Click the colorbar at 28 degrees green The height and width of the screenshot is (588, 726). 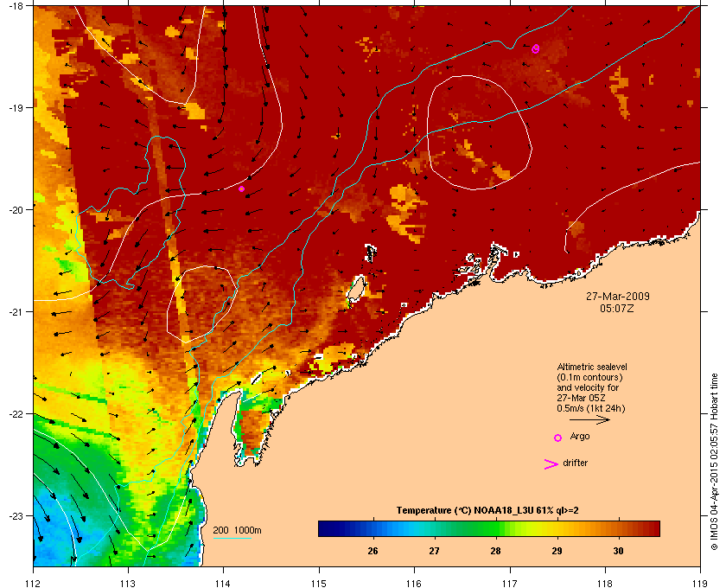(495, 528)
